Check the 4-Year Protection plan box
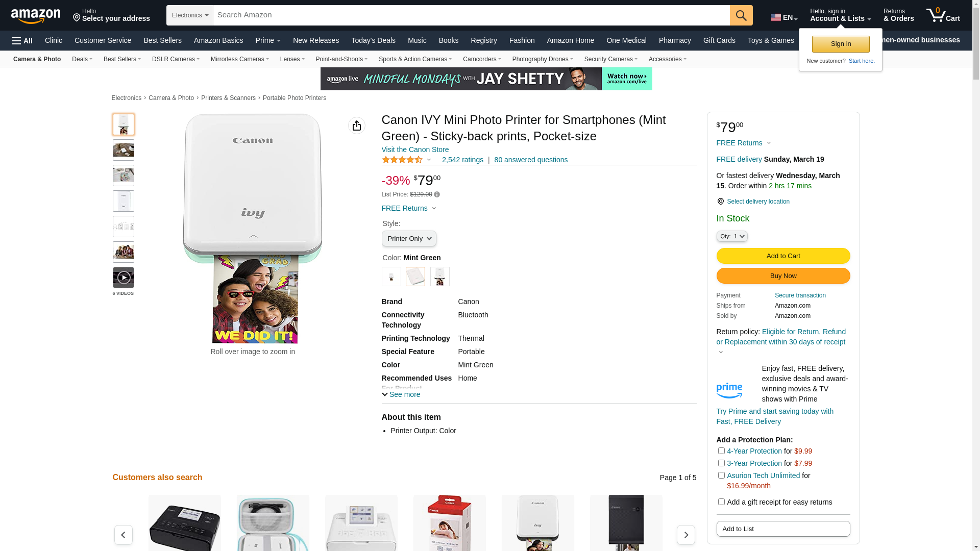The image size is (980, 551). (721, 451)
